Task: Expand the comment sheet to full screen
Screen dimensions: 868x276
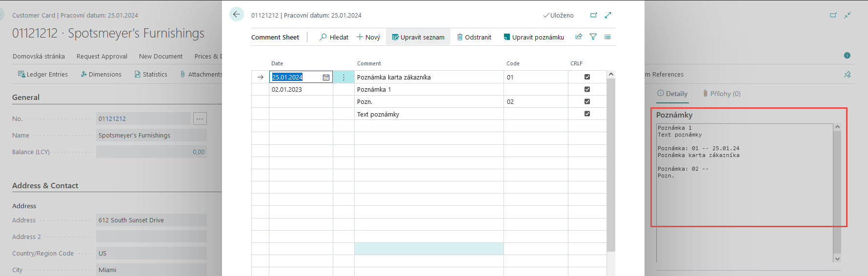Action: (608, 15)
